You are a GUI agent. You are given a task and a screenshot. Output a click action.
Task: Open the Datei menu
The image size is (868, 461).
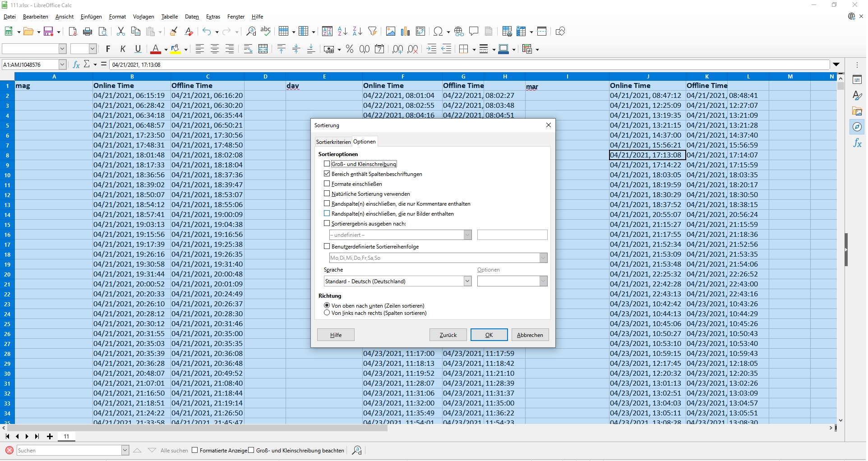click(9, 17)
